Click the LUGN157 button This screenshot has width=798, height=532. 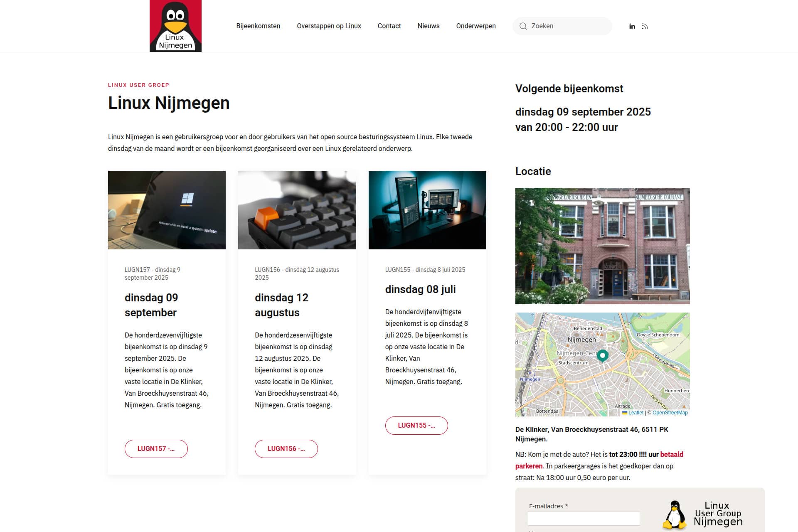tap(156, 449)
